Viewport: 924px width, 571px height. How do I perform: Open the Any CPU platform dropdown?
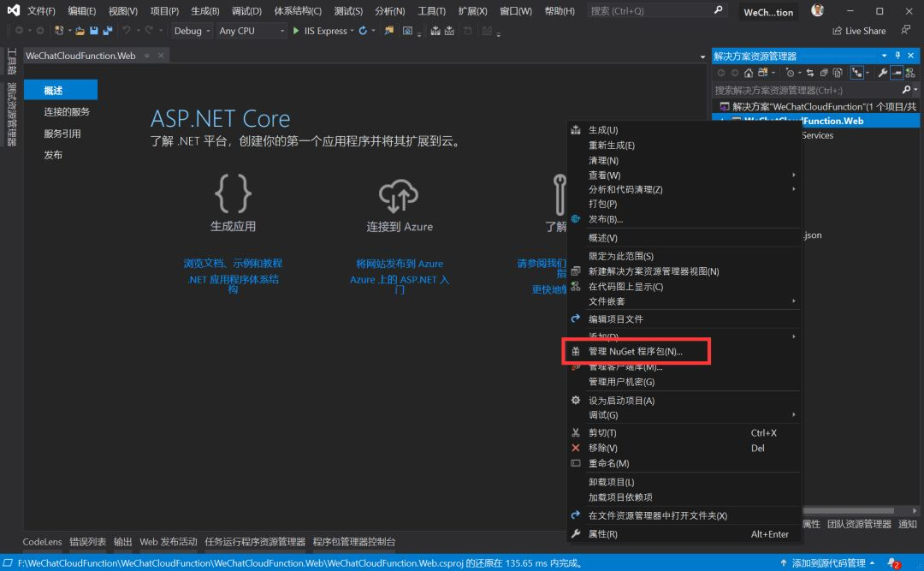click(252, 31)
